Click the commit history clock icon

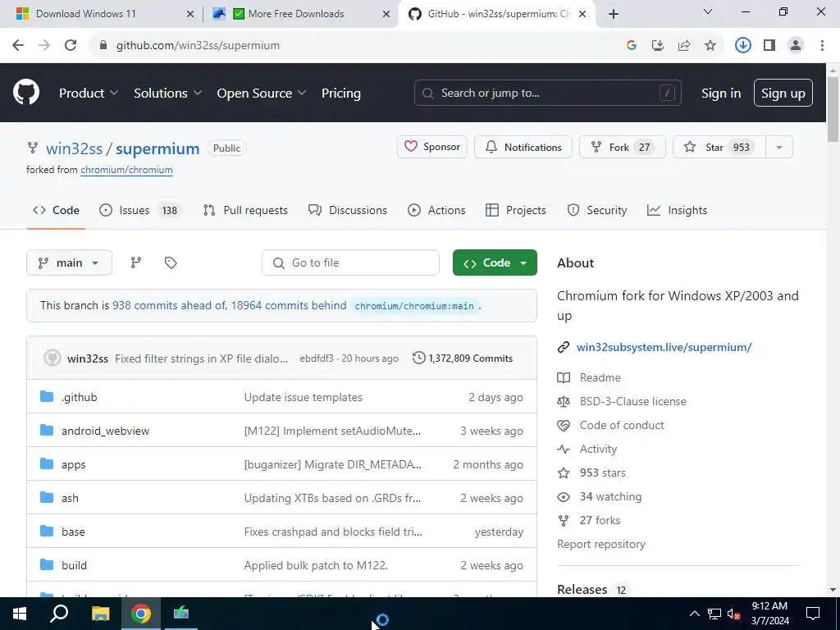[x=418, y=358]
